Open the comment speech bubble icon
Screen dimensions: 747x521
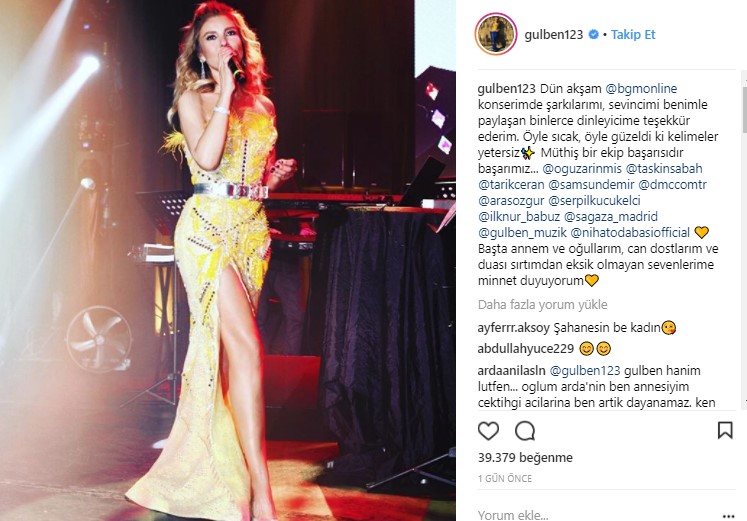point(525,431)
